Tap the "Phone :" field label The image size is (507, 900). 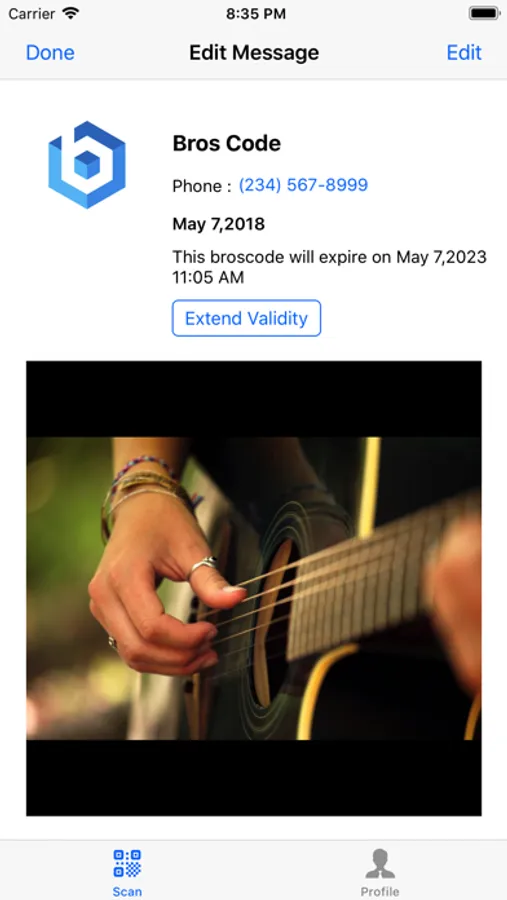point(202,186)
